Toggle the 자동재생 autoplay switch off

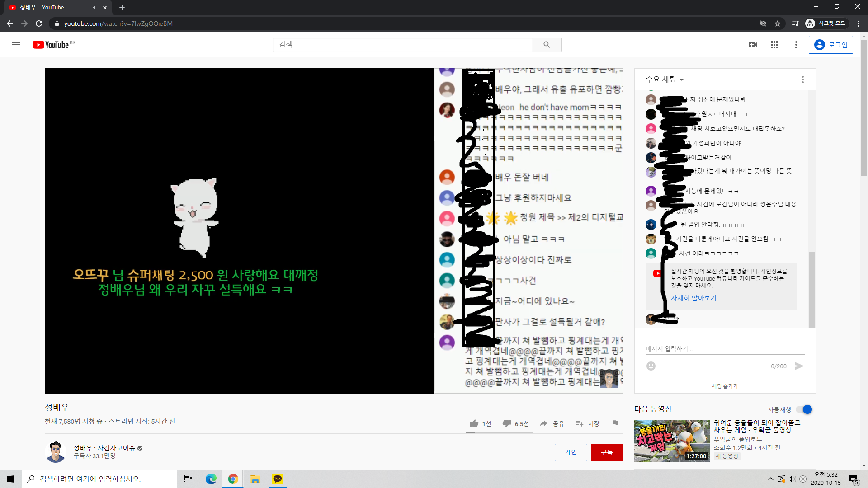tap(805, 409)
